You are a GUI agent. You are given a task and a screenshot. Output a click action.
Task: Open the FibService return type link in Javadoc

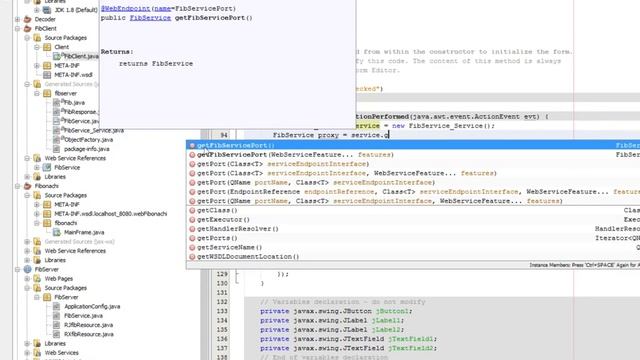click(150, 18)
